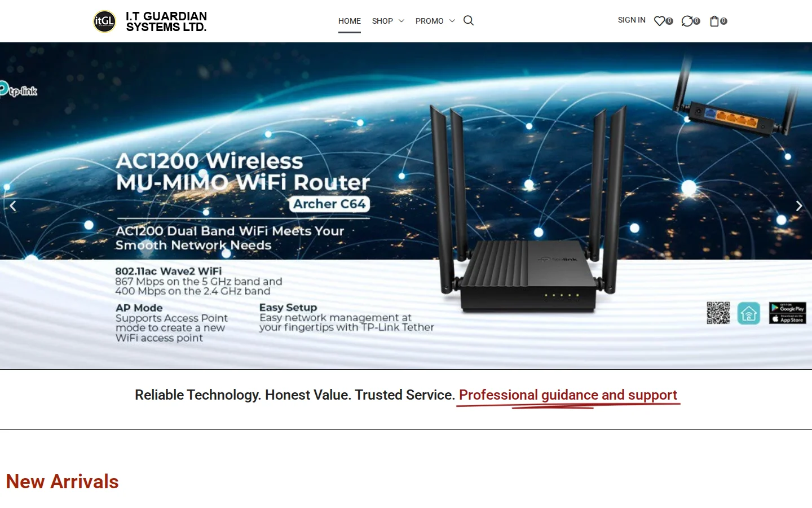Screen dimensions: 812x508
Task: Open the search magnifier icon
Action: point(469,21)
